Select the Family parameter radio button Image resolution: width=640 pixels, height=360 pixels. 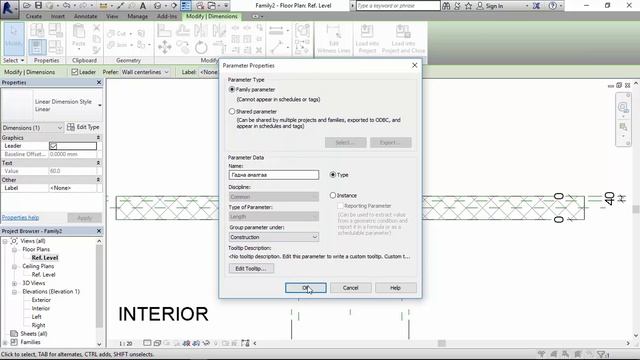tap(232, 89)
